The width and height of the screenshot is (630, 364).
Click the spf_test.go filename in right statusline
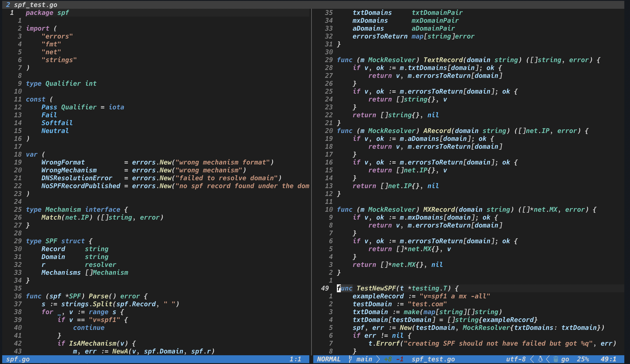(x=433, y=359)
